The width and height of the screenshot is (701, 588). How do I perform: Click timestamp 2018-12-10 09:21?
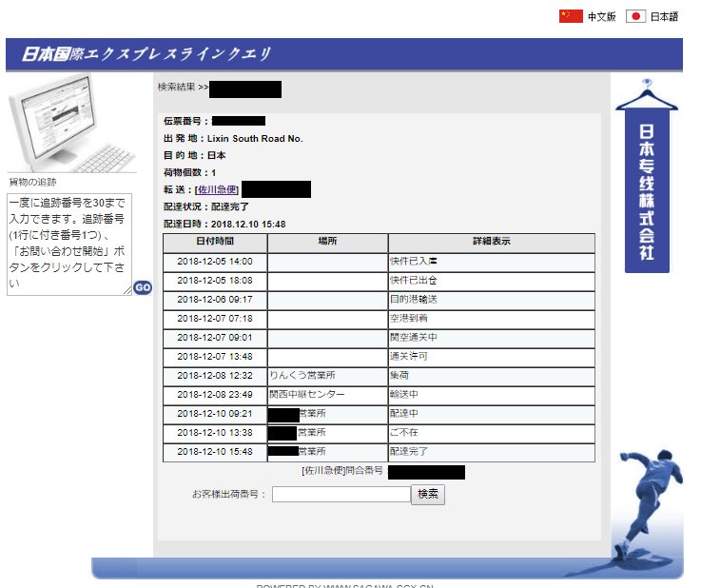pos(215,414)
